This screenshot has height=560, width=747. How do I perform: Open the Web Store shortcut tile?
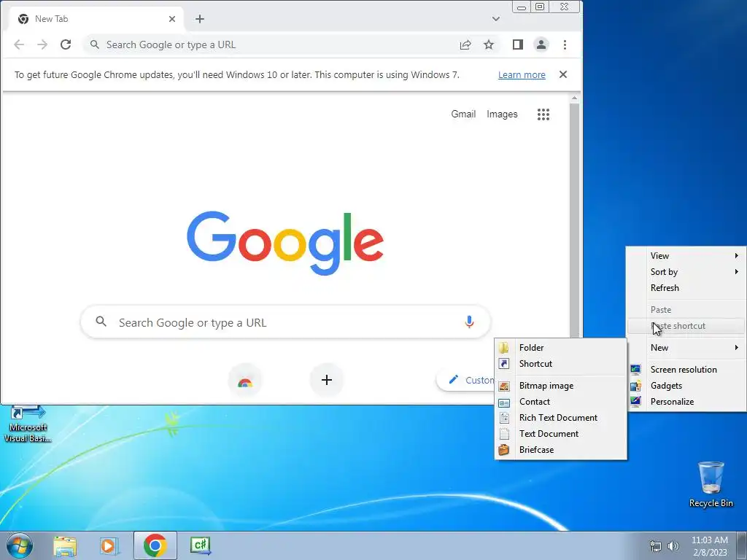(x=245, y=380)
